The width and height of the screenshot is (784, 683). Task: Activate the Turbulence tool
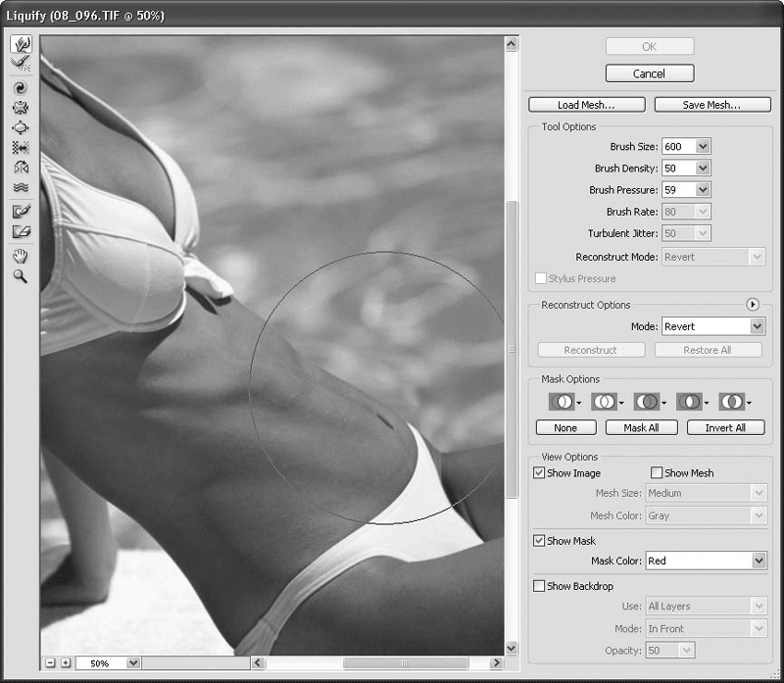(x=21, y=187)
